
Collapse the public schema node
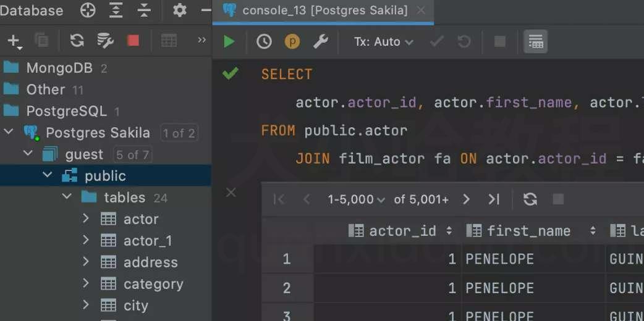[47, 175]
